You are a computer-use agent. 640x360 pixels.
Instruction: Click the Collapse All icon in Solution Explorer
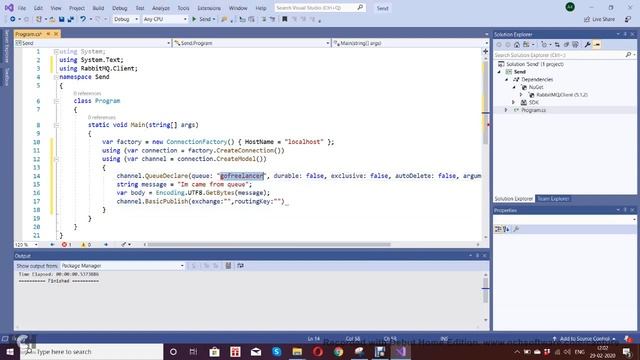click(566, 44)
